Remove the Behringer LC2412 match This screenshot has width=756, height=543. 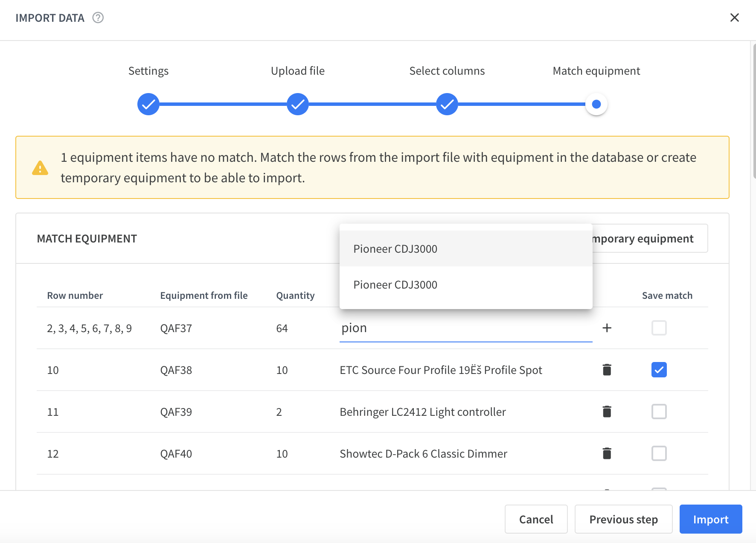pyautogui.click(x=607, y=412)
